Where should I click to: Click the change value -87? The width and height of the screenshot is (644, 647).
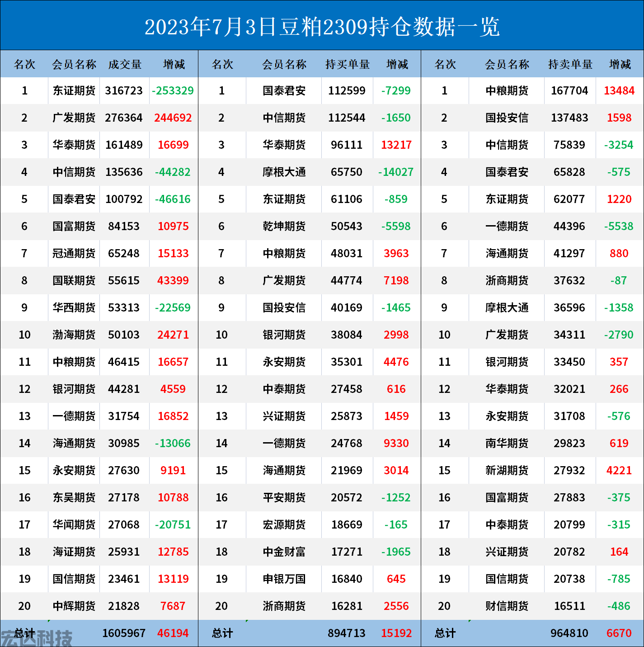[x=619, y=280]
